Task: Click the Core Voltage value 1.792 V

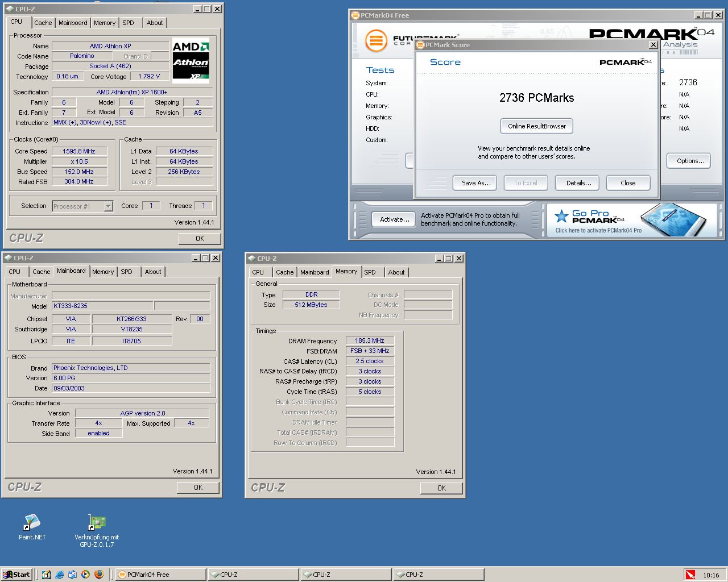Action: tap(149, 76)
